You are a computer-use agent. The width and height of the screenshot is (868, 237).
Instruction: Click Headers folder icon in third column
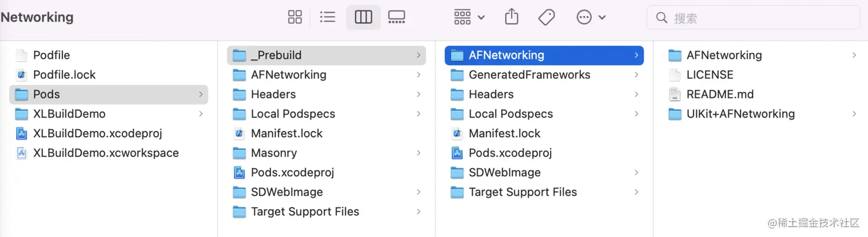(x=457, y=94)
